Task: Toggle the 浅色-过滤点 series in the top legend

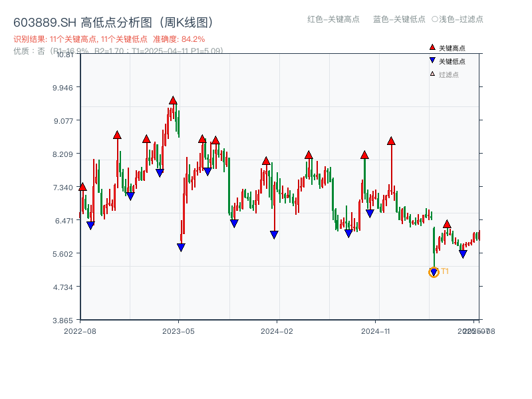Action: [459, 20]
